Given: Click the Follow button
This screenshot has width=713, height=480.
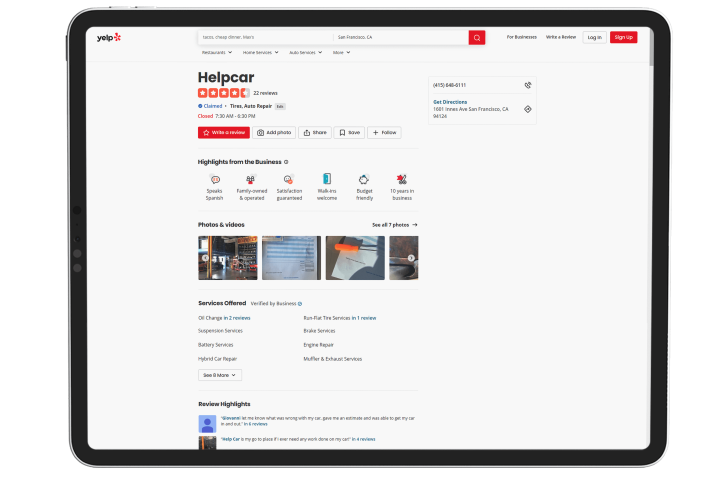Looking at the screenshot, I should 384,133.
